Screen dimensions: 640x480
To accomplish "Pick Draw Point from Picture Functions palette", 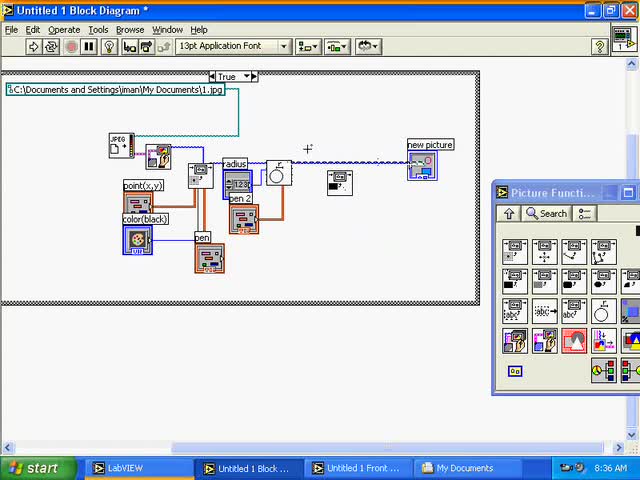I will (x=515, y=252).
